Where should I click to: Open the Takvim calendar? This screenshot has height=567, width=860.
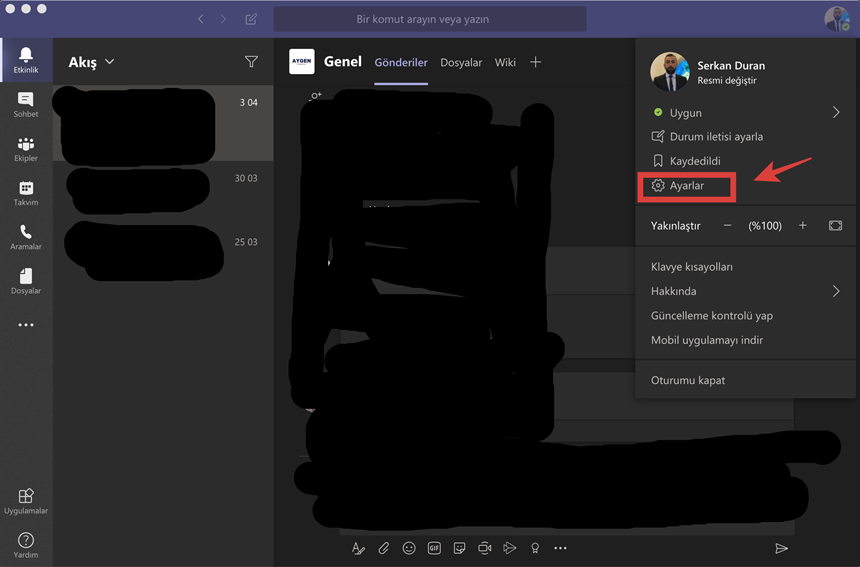(26, 193)
